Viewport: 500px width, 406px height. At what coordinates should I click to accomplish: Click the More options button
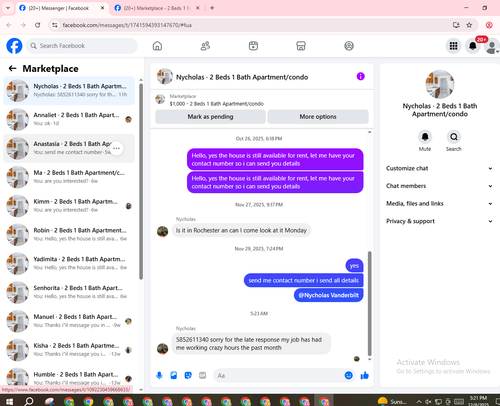coord(318,117)
